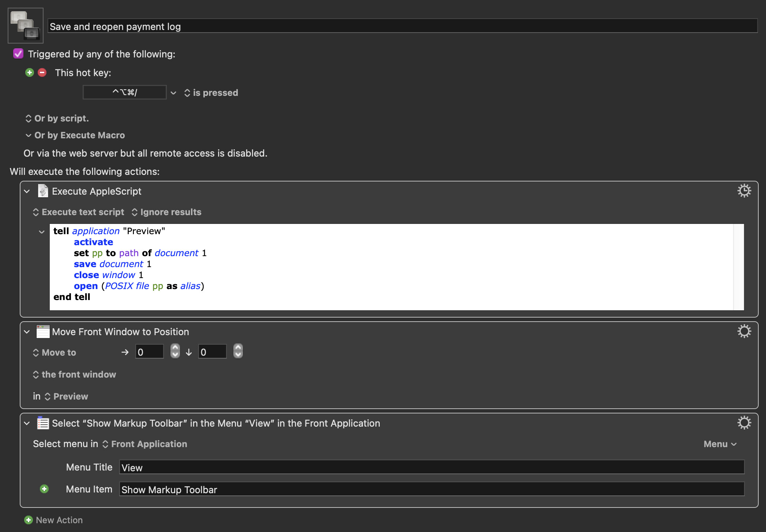Open the 'Ignore results' popup menu
This screenshot has width=766, height=532.
(166, 212)
